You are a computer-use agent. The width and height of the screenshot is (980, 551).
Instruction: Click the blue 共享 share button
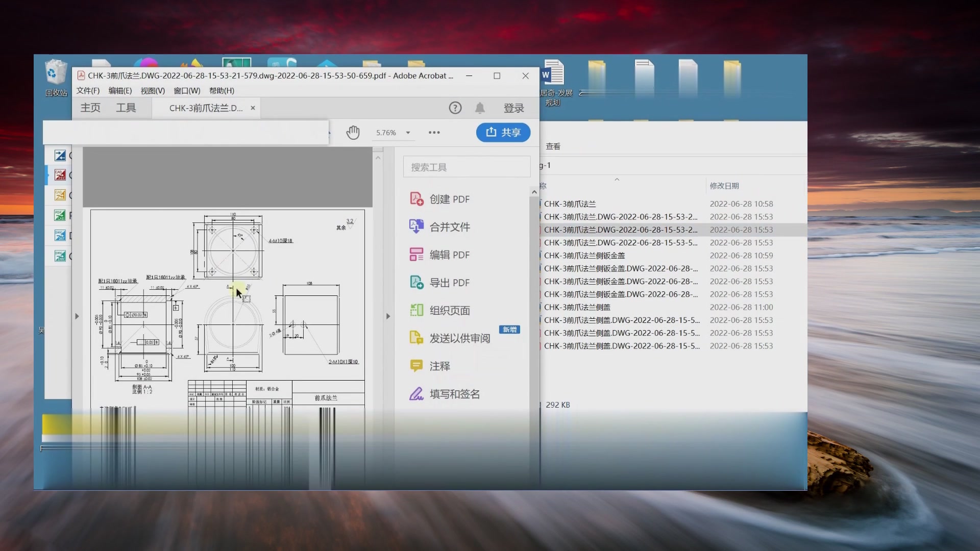coord(503,133)
